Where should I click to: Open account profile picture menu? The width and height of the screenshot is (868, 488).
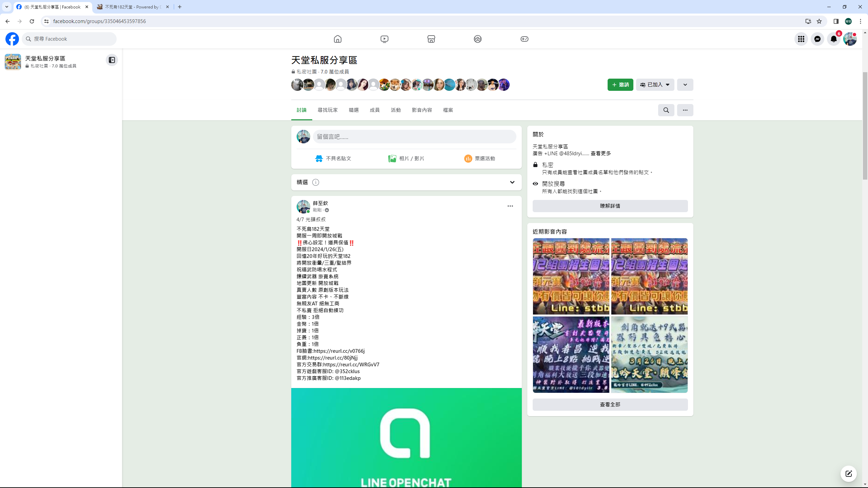coord(850,39)
